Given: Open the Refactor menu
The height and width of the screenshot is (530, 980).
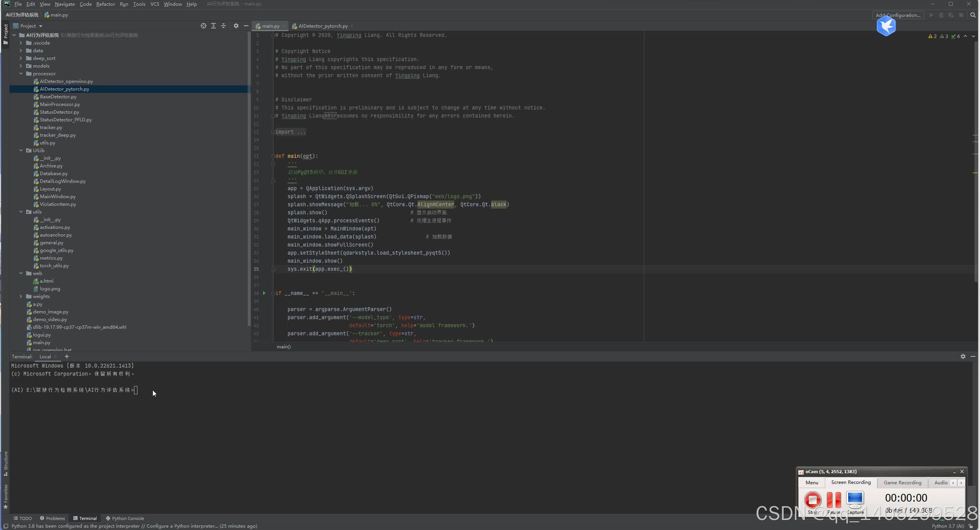Looking at the screenshot, I should (105, 4).
